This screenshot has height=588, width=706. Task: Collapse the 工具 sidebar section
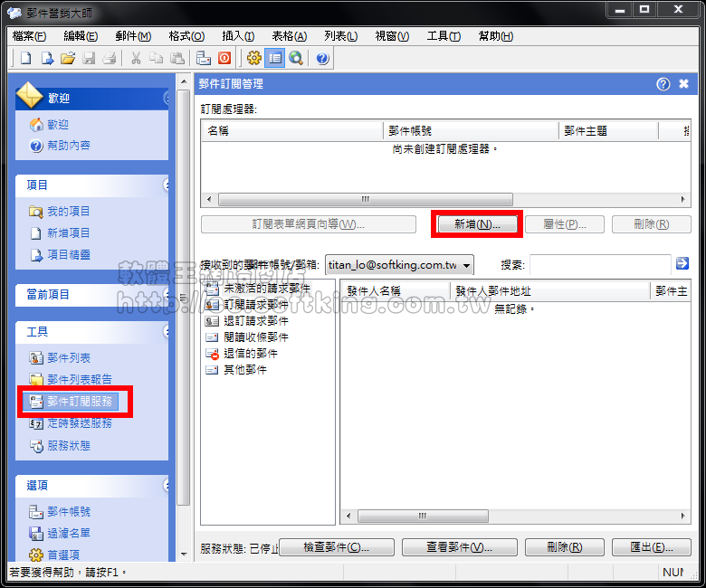point(167,332)
